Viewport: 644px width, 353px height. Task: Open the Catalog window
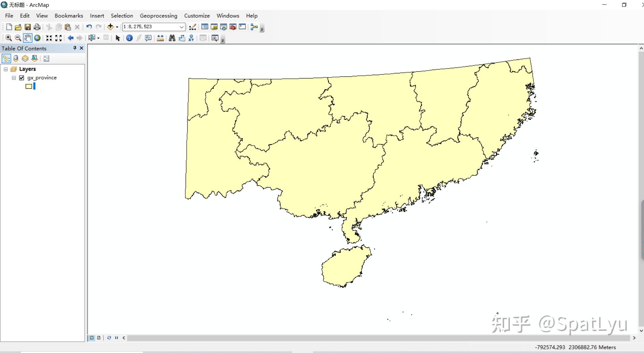click(x=214, y=27)
